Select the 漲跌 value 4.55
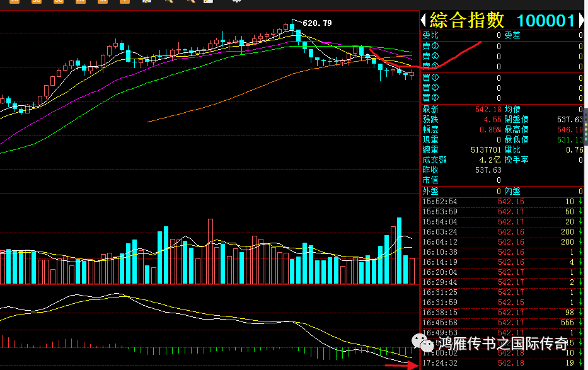Screen dimensions: 588x370 [x=492, y=120]
